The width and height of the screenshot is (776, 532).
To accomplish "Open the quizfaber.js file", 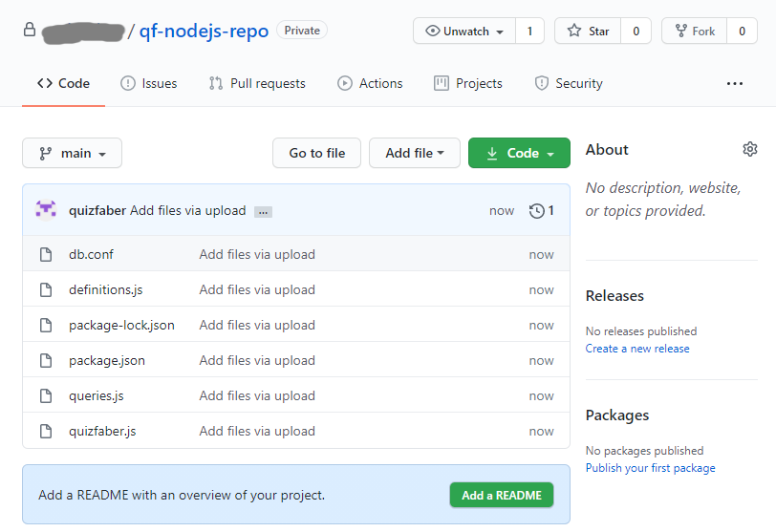I will pyautogui.click(x=102, y=431).
